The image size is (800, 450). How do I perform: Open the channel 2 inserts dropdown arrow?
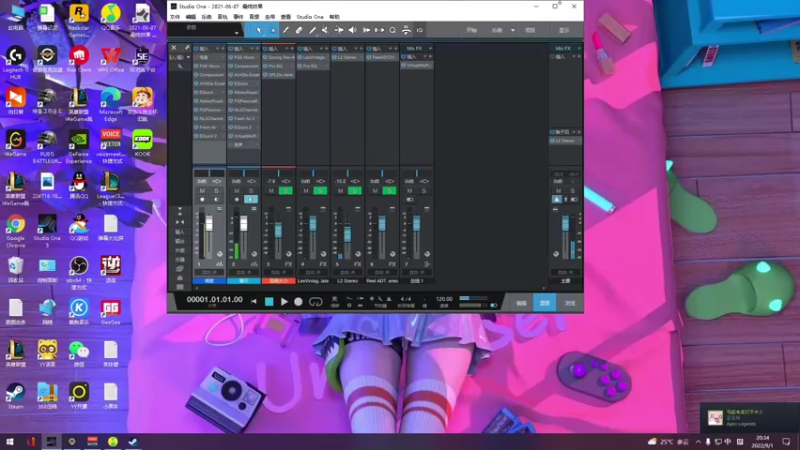[252, 48]
